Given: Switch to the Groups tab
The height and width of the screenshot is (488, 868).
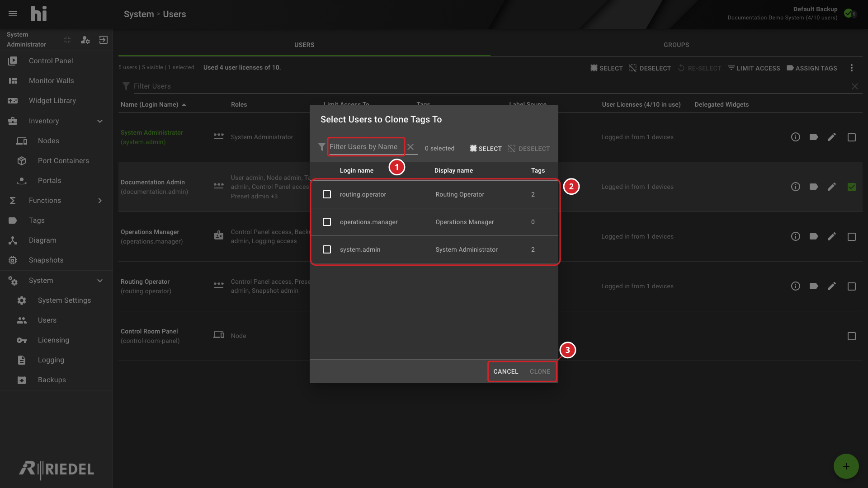Looking at the screenshot, I should [x=676, y=45].
